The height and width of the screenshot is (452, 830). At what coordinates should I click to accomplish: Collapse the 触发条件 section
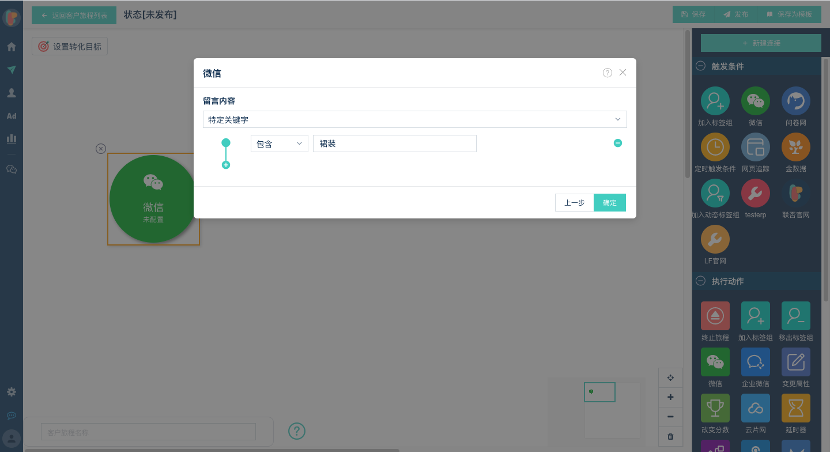point(700,66)
